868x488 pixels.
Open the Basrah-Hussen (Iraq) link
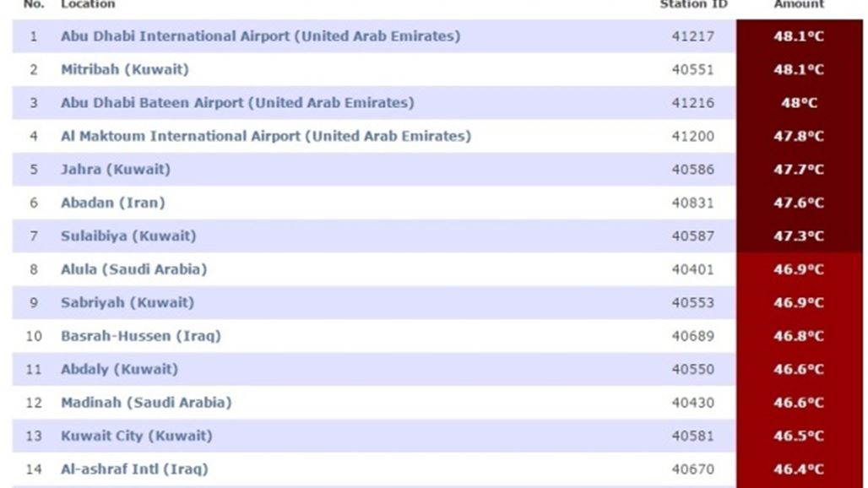point(141,336)
